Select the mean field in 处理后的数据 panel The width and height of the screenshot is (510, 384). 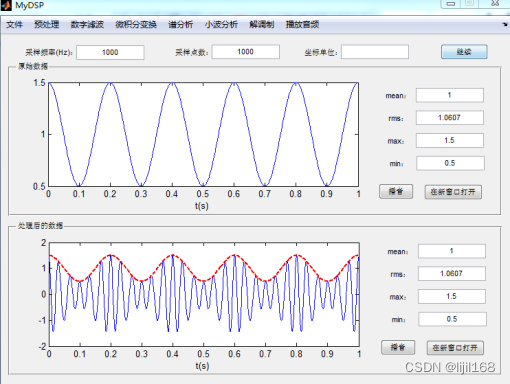(452, 251)
